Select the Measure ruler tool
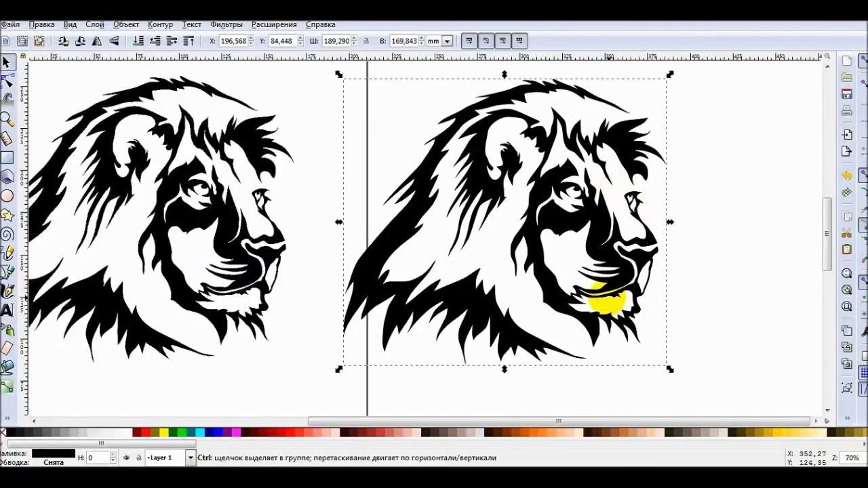This screenshot has width=868, height=488. (7, 138)
